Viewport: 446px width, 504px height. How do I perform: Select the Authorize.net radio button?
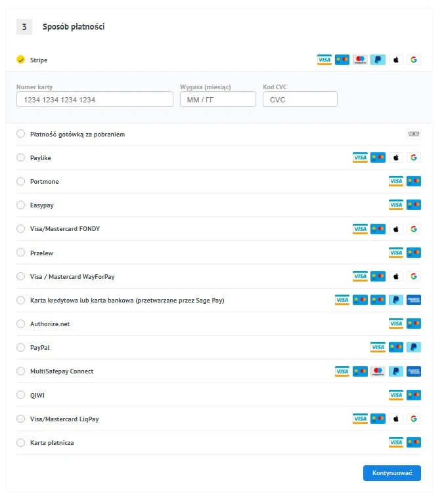(20, 324)
